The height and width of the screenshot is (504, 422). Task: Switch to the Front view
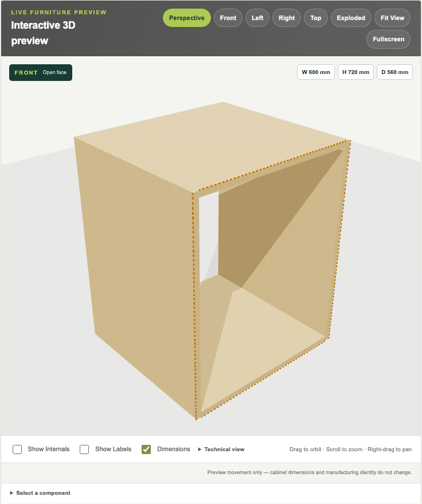(228, 18)
